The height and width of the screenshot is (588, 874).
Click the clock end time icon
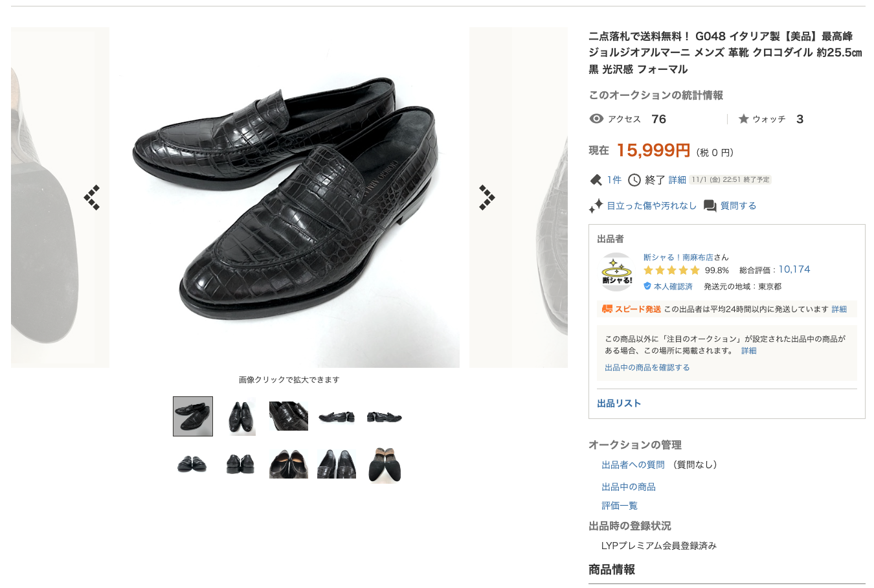tap(634, 180)
